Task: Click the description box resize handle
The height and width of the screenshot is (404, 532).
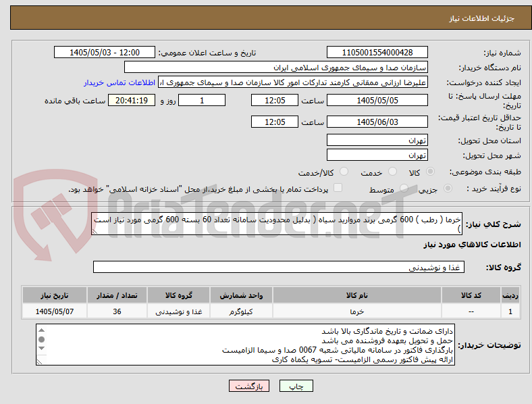Action: pos(95,232)
